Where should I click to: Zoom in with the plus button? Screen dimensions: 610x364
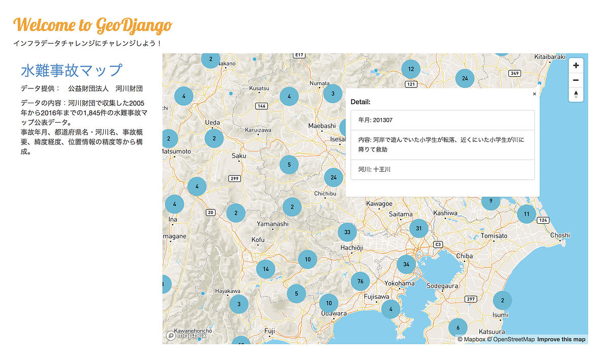576,66
